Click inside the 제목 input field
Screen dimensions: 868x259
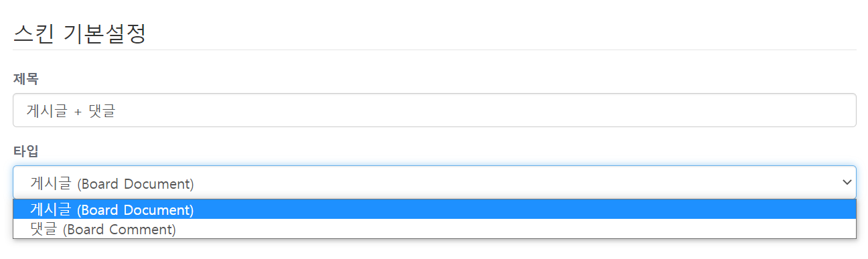[x=435, y=110]
